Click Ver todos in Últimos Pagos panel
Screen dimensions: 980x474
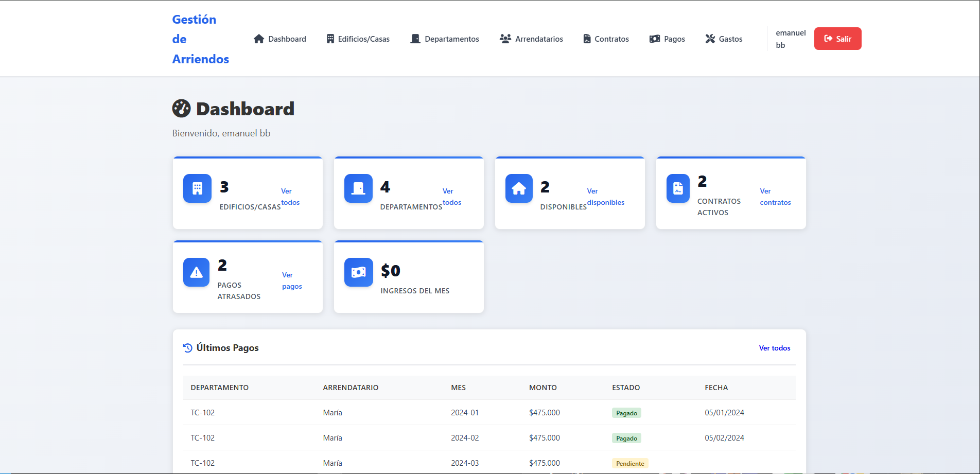775,348
